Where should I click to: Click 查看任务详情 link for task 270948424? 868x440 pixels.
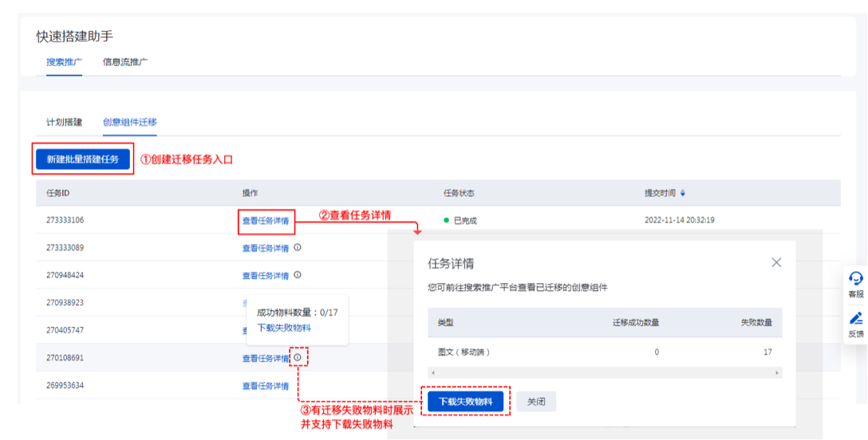266,276
